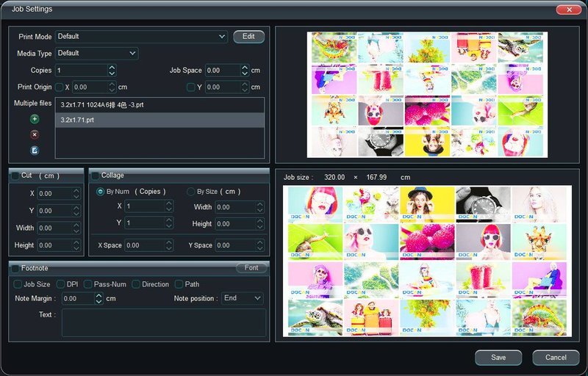This screenshot has width=588, height=376.
Task: Close the Job Settings dialog
Action: click(569, 10)
